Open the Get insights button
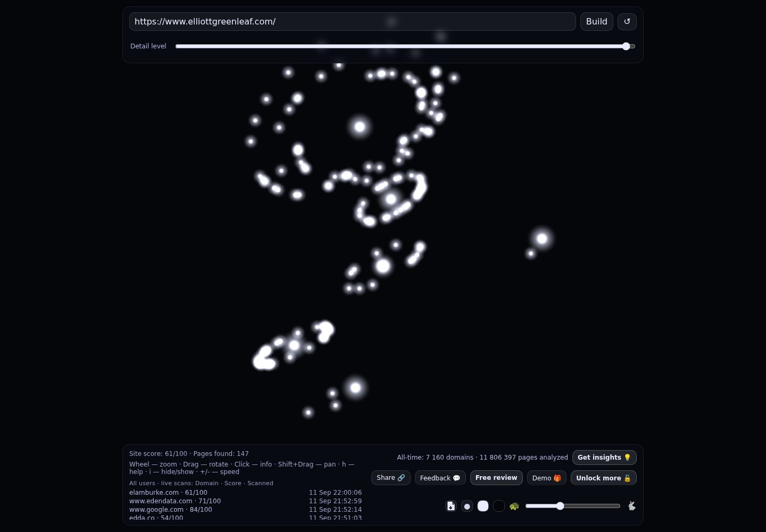The width and height of the screenshot is (766, 532). (x=604, y=458)
